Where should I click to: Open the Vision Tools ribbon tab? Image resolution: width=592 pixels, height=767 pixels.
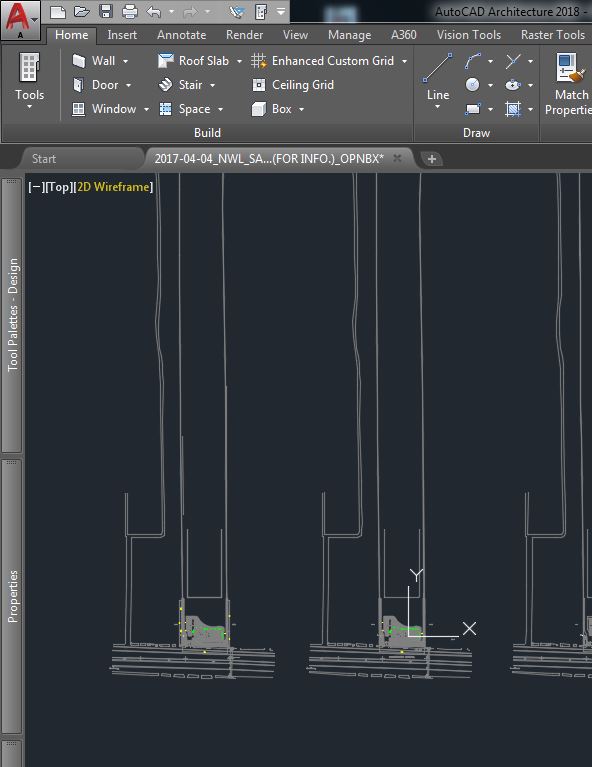[x=469, y=35]
